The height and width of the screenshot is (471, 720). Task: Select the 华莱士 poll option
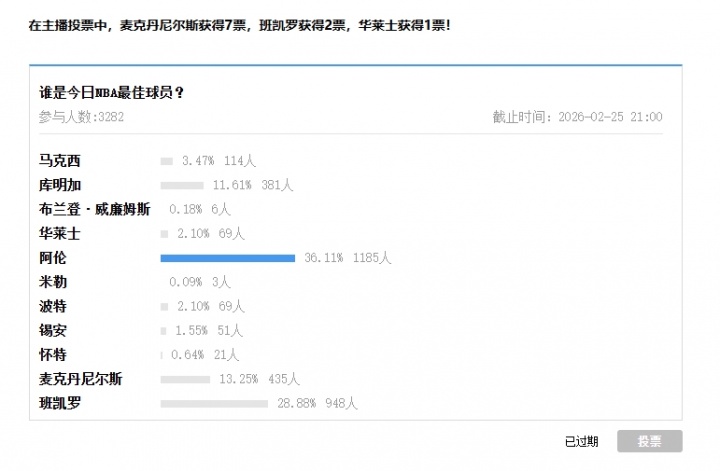pyautogui.click(x=59, y=233)
